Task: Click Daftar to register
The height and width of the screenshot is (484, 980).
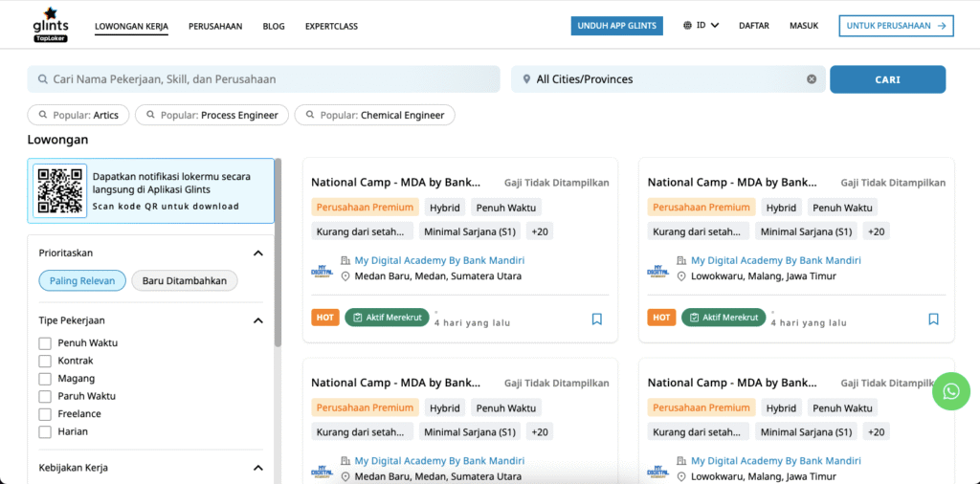Action: (x=754, y=26)
